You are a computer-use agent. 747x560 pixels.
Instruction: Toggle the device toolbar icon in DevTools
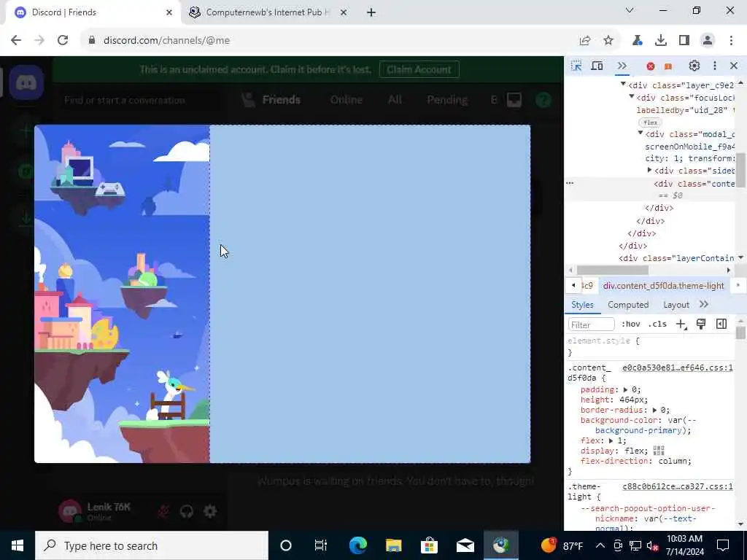click(597, 66)
